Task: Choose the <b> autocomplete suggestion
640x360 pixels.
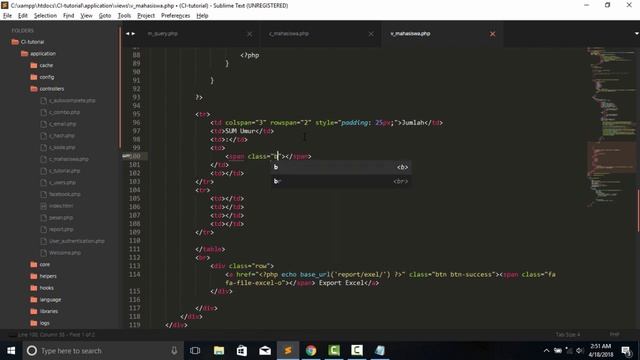Action: 341,167
